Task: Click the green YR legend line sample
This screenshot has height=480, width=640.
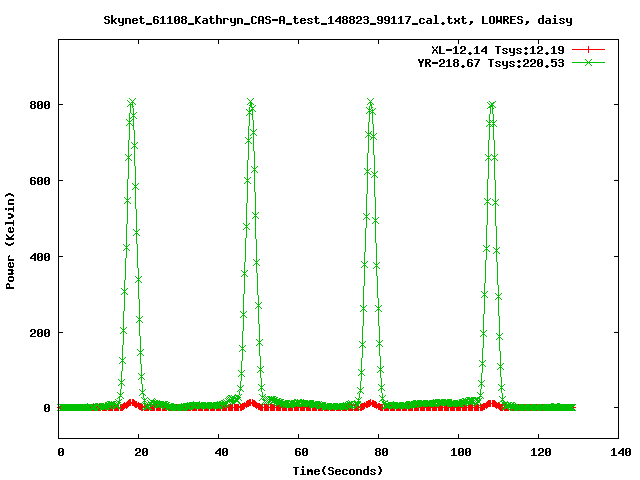Action: click(588, 62)
